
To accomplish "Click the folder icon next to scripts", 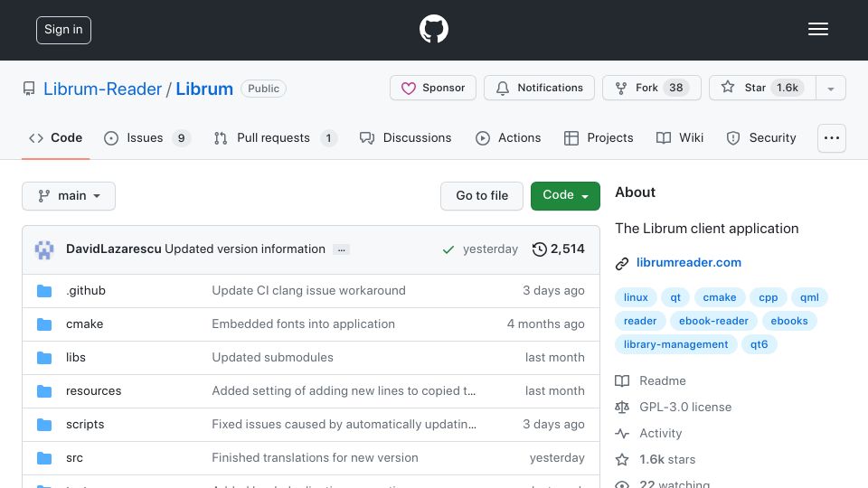I will tap(44, 425).
